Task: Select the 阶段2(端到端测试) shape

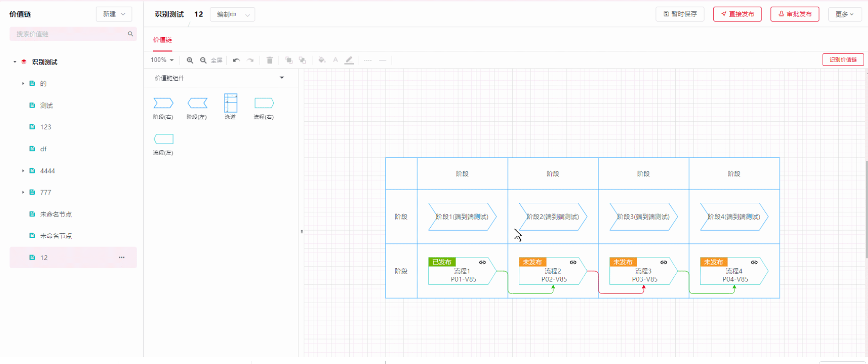Action: point(553,217)
